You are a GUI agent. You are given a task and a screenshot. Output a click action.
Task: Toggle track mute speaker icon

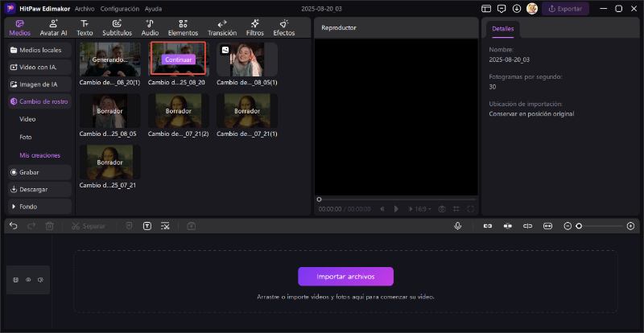[x=40, y=280]
